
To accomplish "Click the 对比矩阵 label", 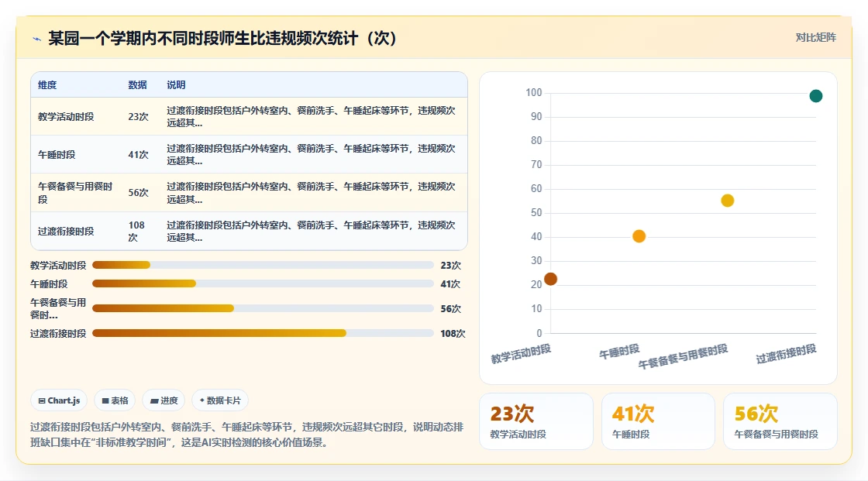I will tap(815, 38).
